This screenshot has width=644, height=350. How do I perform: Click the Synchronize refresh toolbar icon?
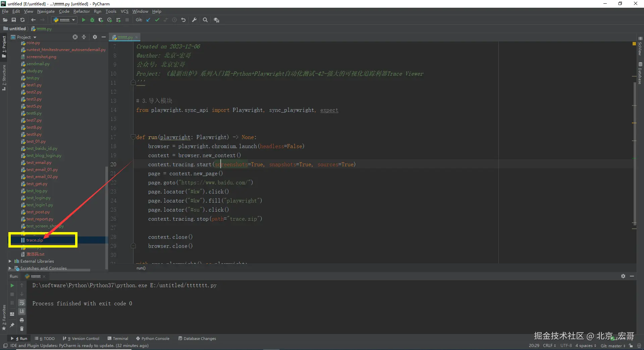[22, 20]
